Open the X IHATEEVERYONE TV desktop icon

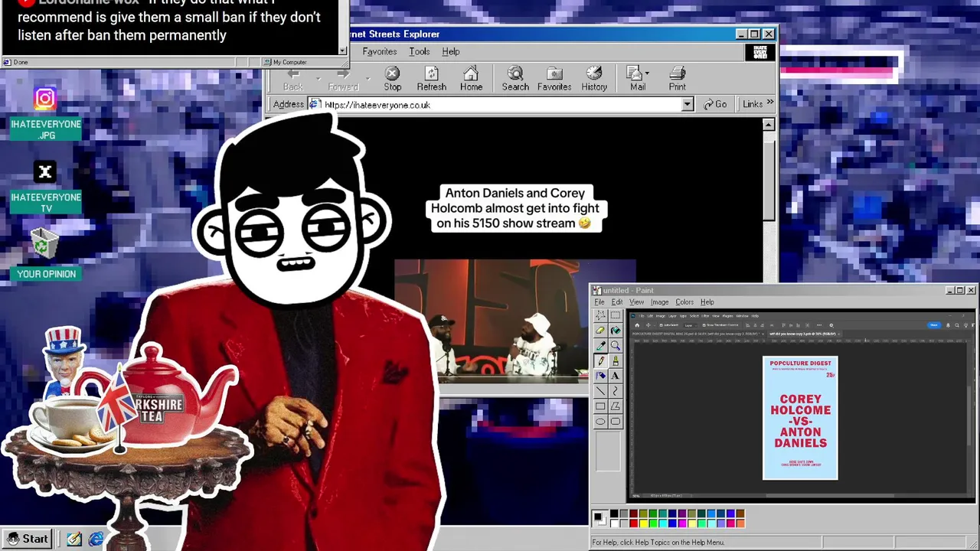45,187
